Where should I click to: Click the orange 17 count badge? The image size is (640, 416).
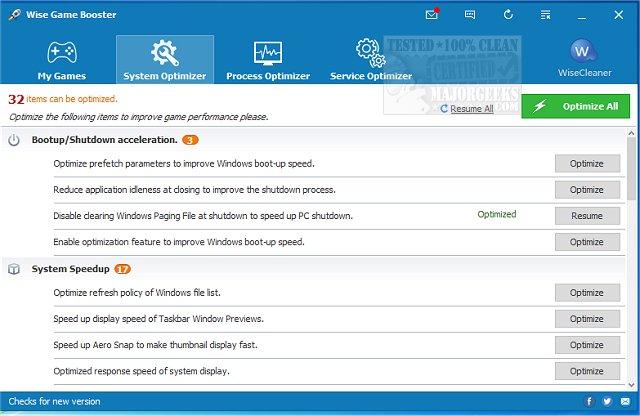tap(122, 269)
